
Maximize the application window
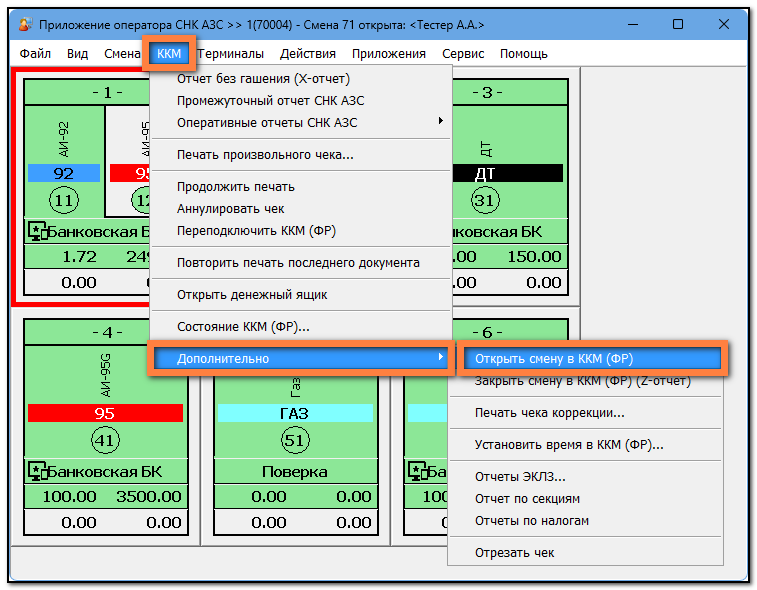[678, 24]
